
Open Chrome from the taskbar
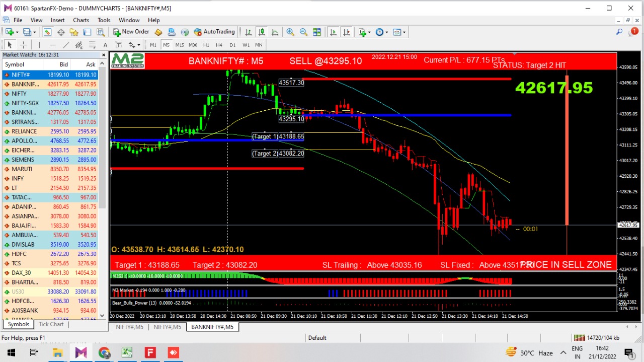104,352
